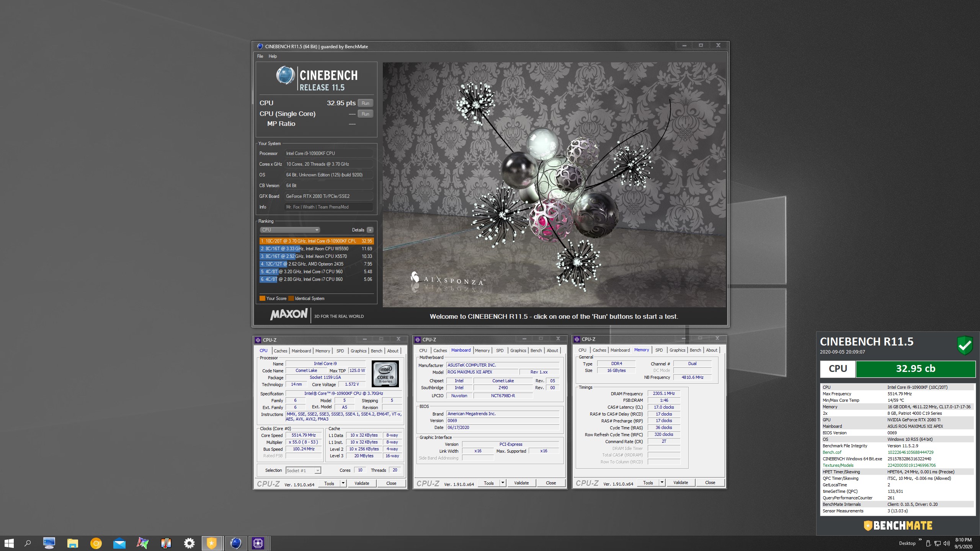The width and height of the screenshot is (980, 551).
Task: Open Windows Settings gear on taskbar
Action: 189,543
